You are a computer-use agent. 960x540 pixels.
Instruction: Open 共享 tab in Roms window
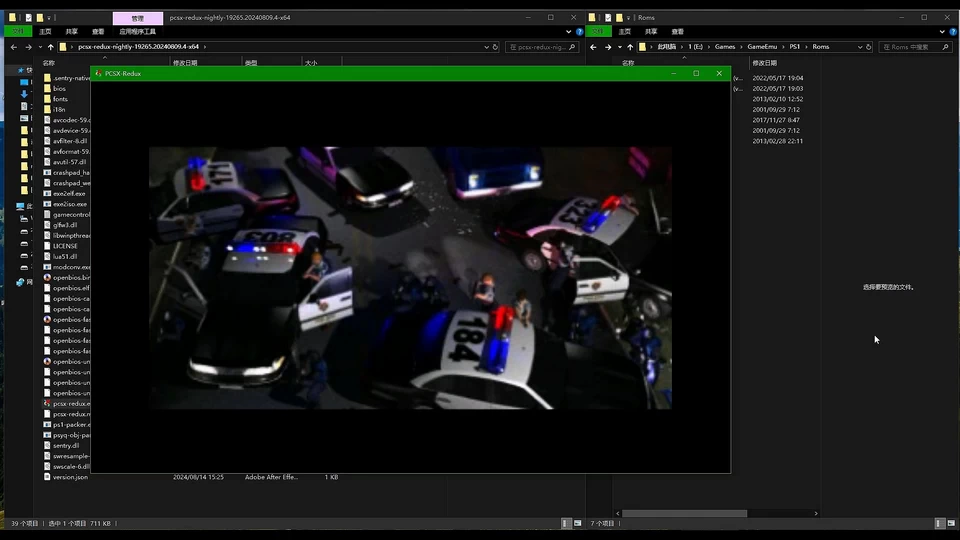(x=651, y=31)
